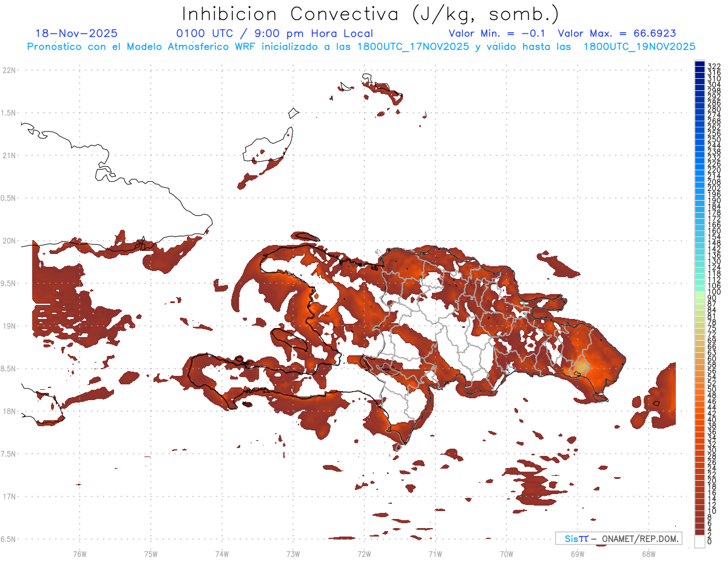This screenshot has height=562, width=728.
Task: Click latitude label '22N'
Action: pyautogui.click(x=8, y=70)
